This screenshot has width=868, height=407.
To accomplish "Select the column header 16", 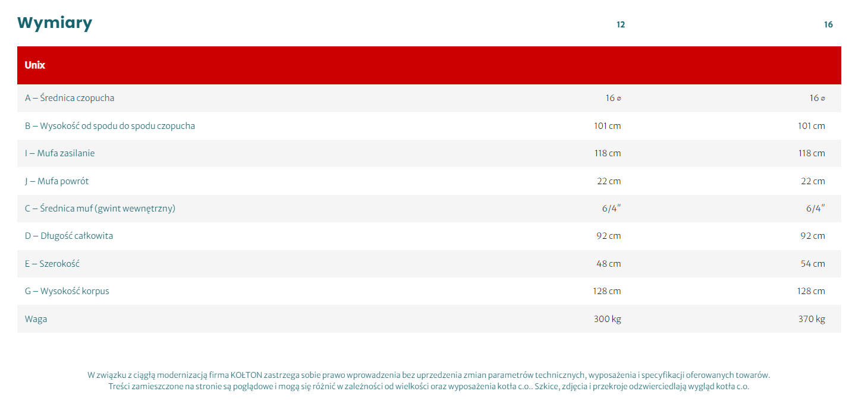I will (x=828, y=25).
